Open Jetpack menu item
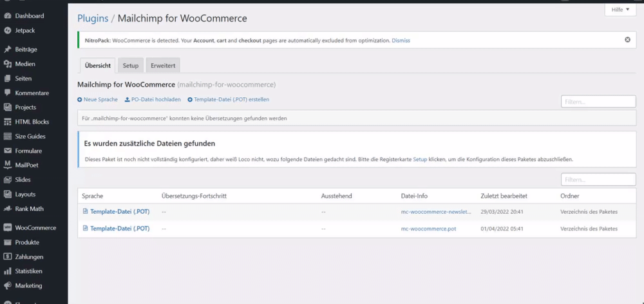The width and height of the screenshot is (644, 304). [25, 30]
